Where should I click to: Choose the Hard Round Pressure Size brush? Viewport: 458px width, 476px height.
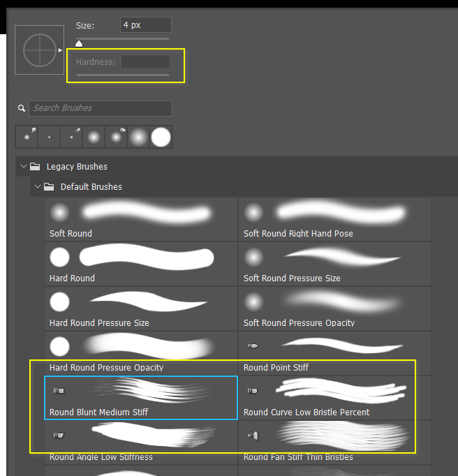point(141,308)
